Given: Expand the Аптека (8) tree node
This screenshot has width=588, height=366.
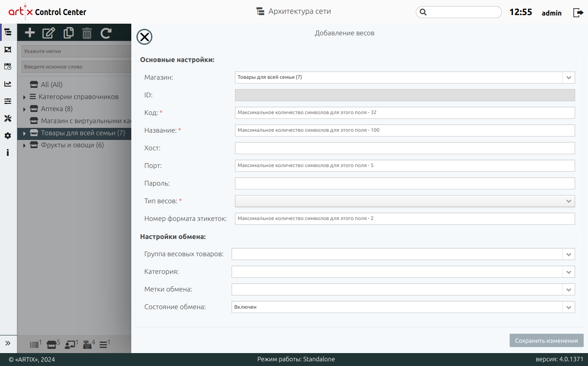Looking at the screenshot, I should [x=25, y=109].
